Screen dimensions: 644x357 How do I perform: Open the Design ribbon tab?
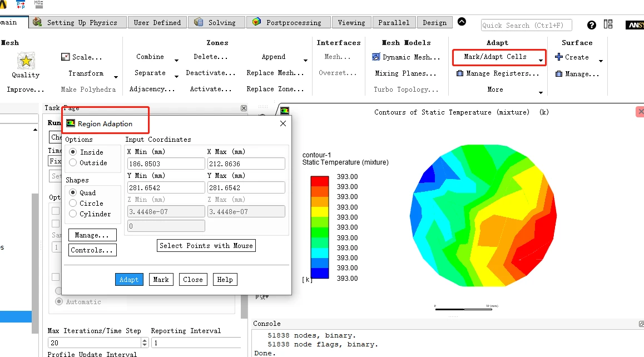pyautogui.click(x=434, y=23)
